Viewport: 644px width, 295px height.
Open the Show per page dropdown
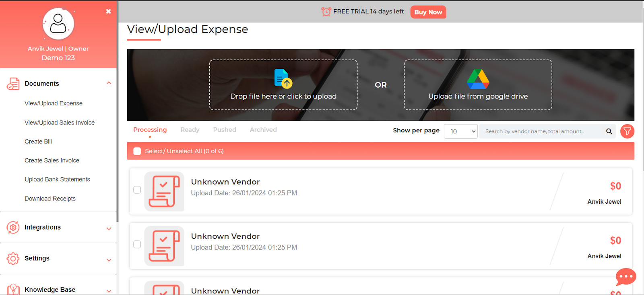461,131
